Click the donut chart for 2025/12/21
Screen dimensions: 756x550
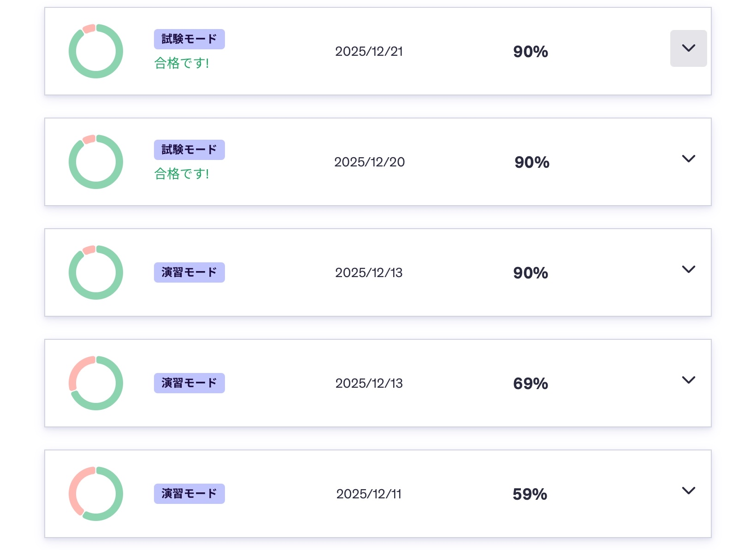(96, 51)
